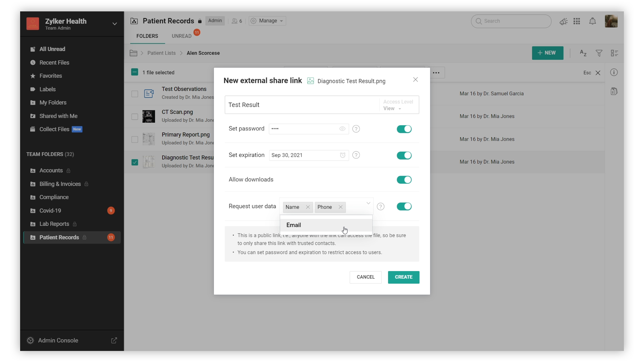Click the announcements megaphone icon
The image size is (644, 362).
point(563,21)
